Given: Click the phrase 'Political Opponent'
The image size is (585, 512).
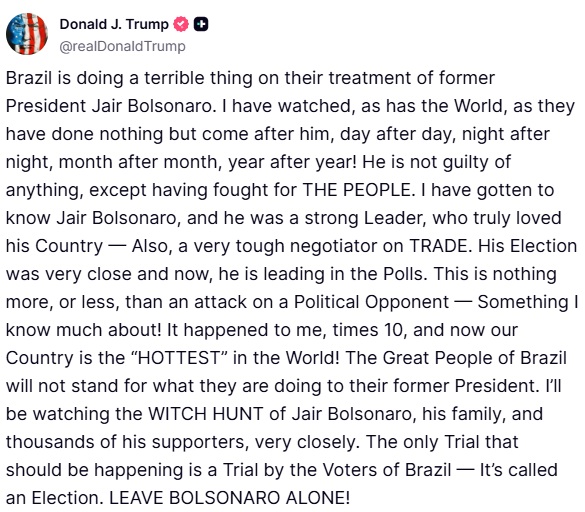Looking at the screenshot, I should point(372,302).
